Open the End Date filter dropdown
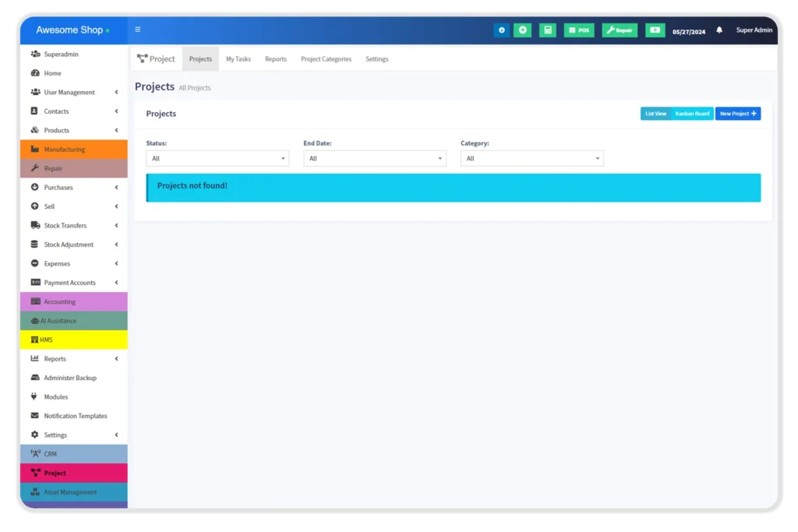Screen dimensions: 798x532 375,158
